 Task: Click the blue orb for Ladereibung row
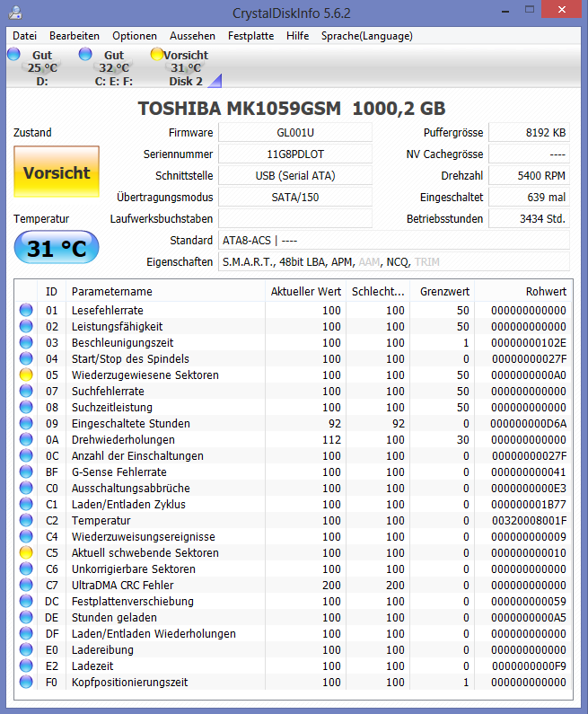pos(26,650)
